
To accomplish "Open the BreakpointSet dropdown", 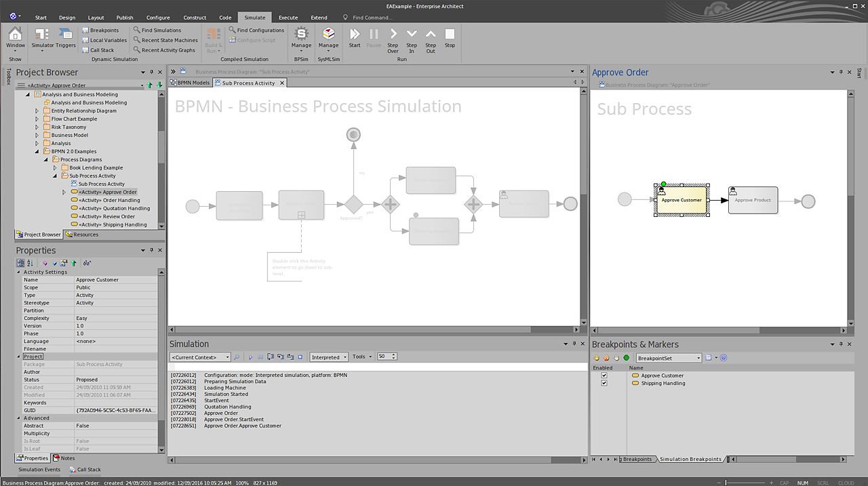I will tap(669, 358).
